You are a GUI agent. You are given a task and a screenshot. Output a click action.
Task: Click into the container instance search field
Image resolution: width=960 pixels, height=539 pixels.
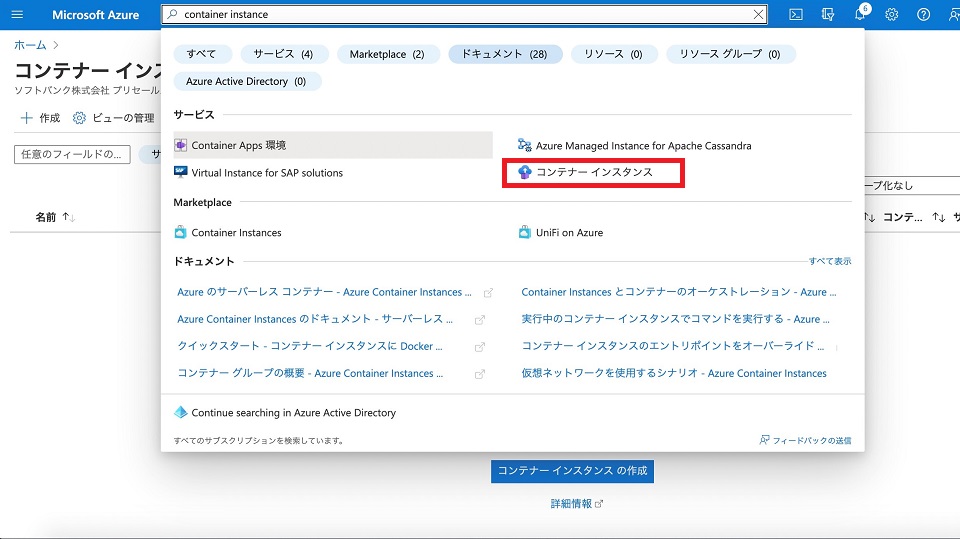(x=460, y=15)
